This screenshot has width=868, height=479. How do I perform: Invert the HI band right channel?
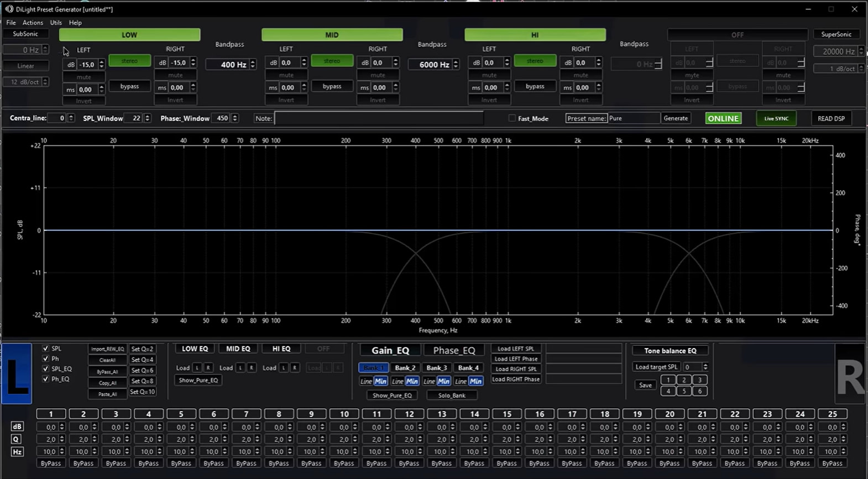[x=581, y=100]
